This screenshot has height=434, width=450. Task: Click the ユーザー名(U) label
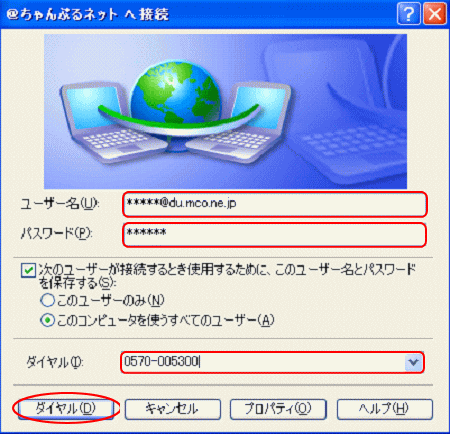[60, 203]
